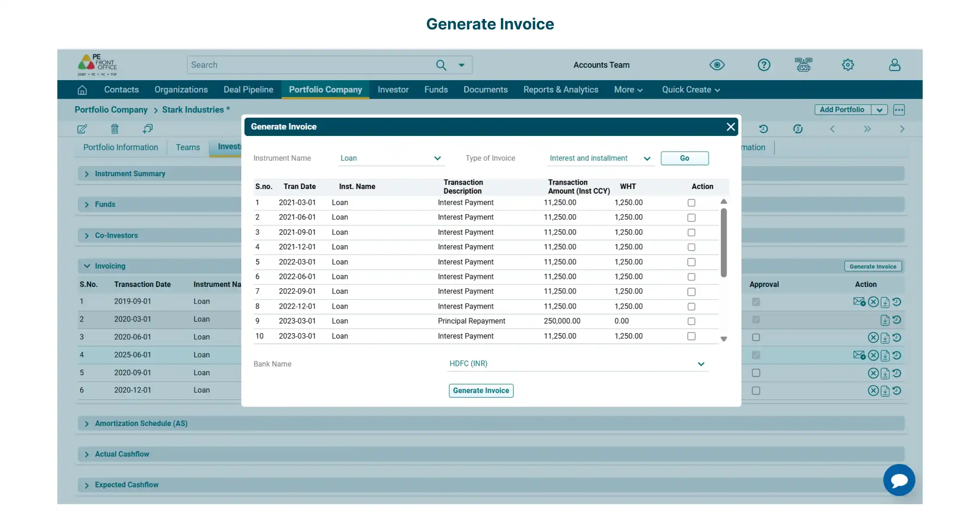Click the history icon in invoice row 3
Screen dimensions: 980x515
click(x=897, y=338)
